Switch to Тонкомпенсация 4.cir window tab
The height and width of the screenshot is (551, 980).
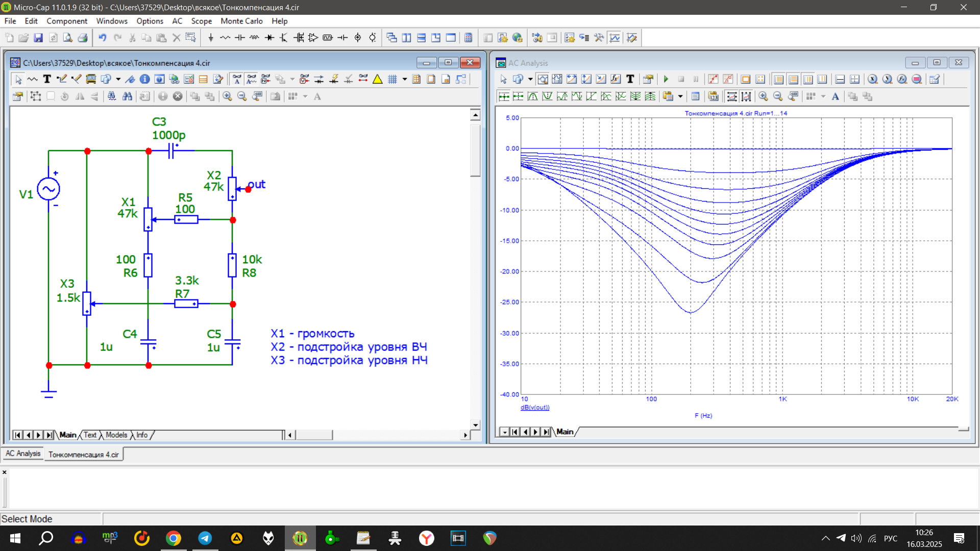(84, 455)
